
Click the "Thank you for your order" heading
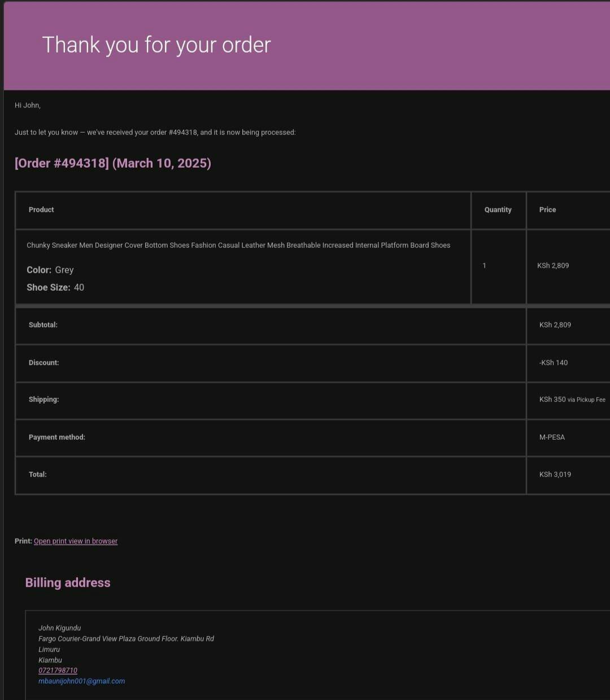click(x=156, y=45)
